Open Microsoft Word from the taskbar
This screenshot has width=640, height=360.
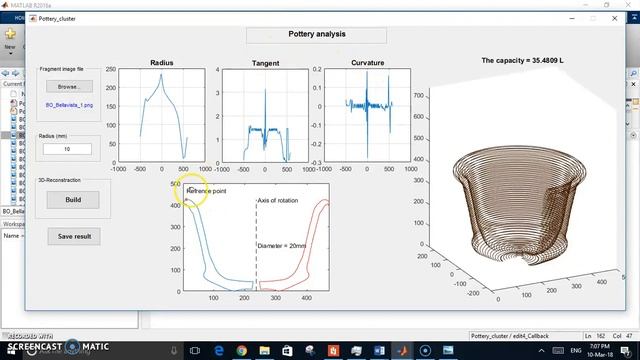tap(379, 351)
